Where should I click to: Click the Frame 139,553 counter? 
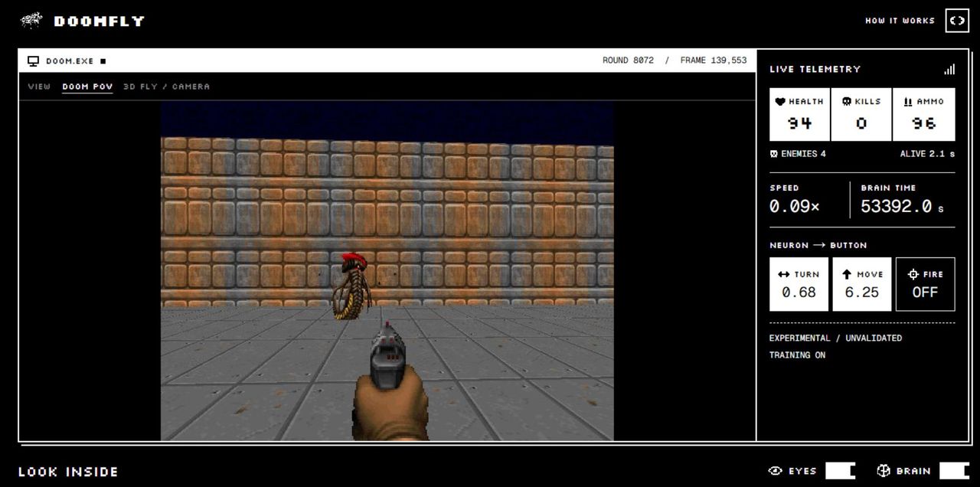click(x=714, y=60)
